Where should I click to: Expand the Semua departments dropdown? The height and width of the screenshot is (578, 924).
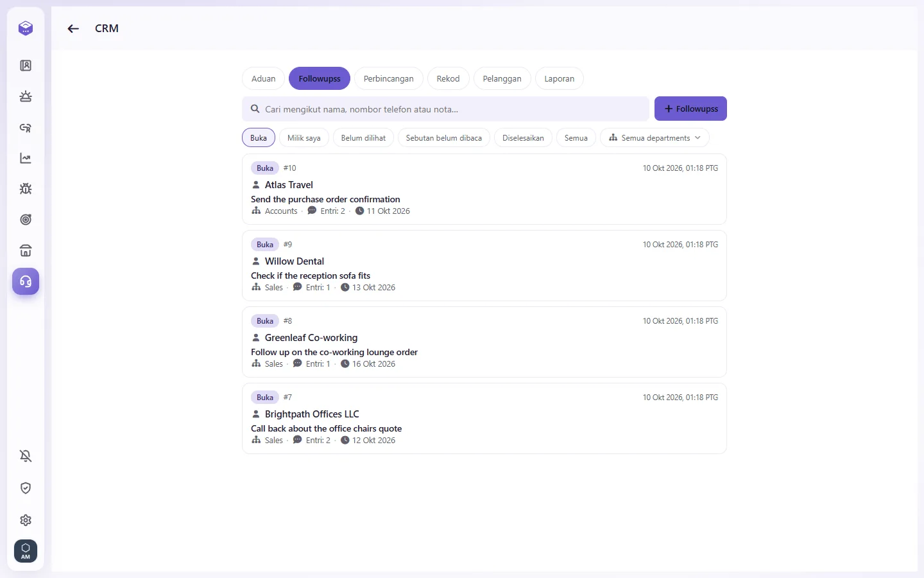654,138
